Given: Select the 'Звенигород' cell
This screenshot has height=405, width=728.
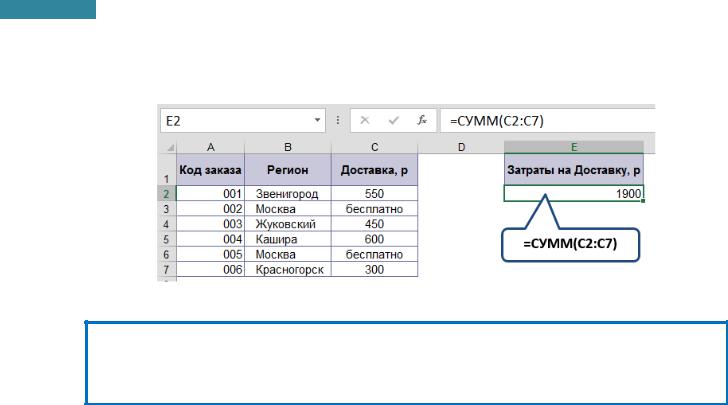Looking at the screenshot, I should pyautogui.click(x=288, y=194).
